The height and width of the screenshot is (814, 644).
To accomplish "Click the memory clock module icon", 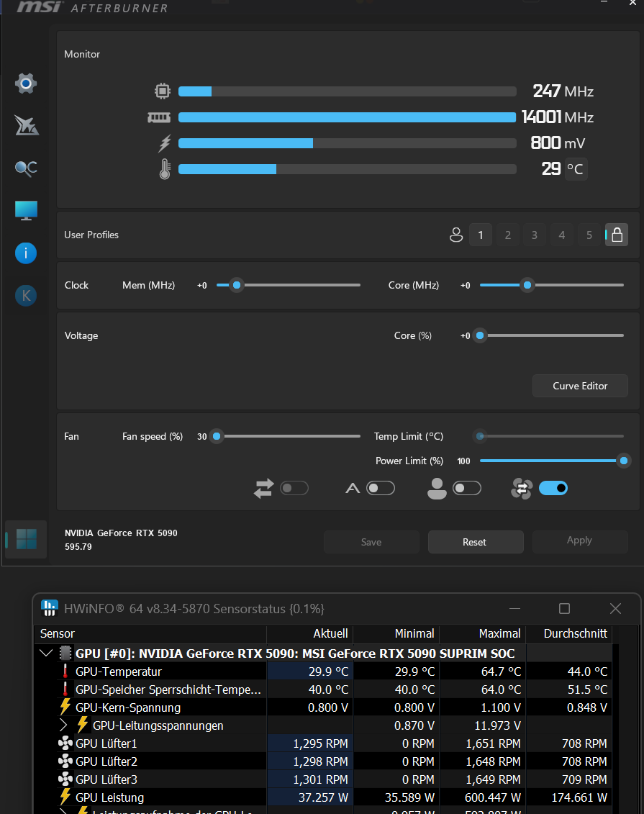I will pyautogui.click(x=159, y=117).
